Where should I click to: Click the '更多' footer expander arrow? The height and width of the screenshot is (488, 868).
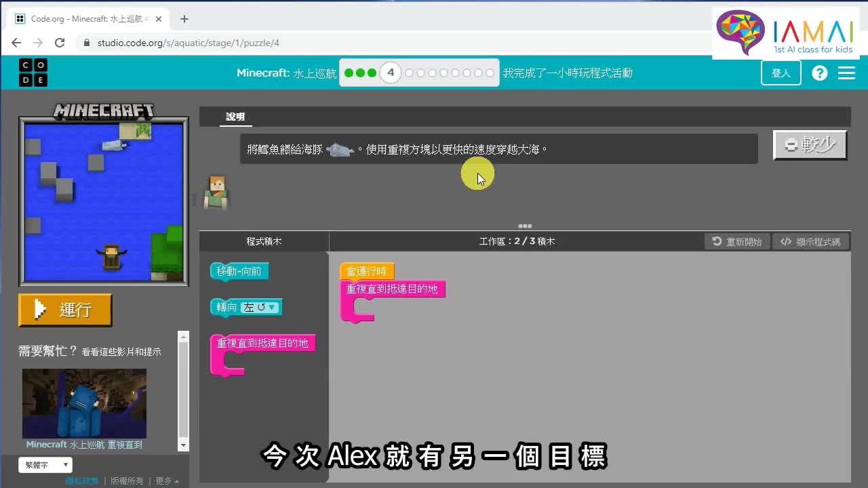(x=177, y=481)
